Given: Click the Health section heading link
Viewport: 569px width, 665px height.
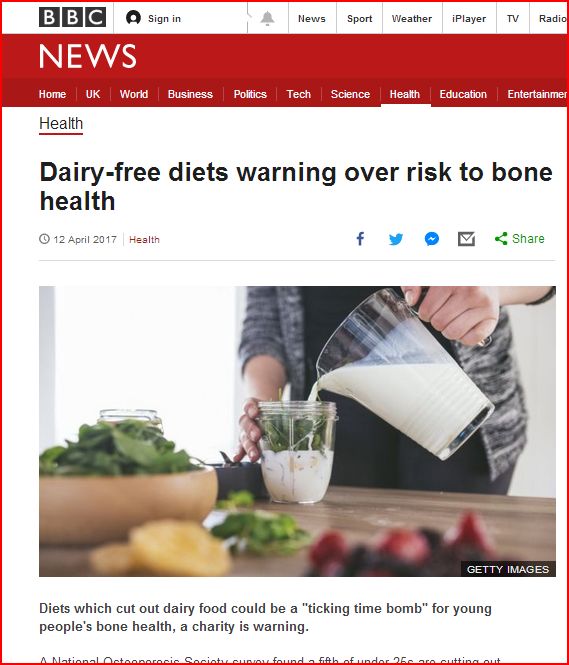Looking at the screenshot, I should [x=61, y=124].
